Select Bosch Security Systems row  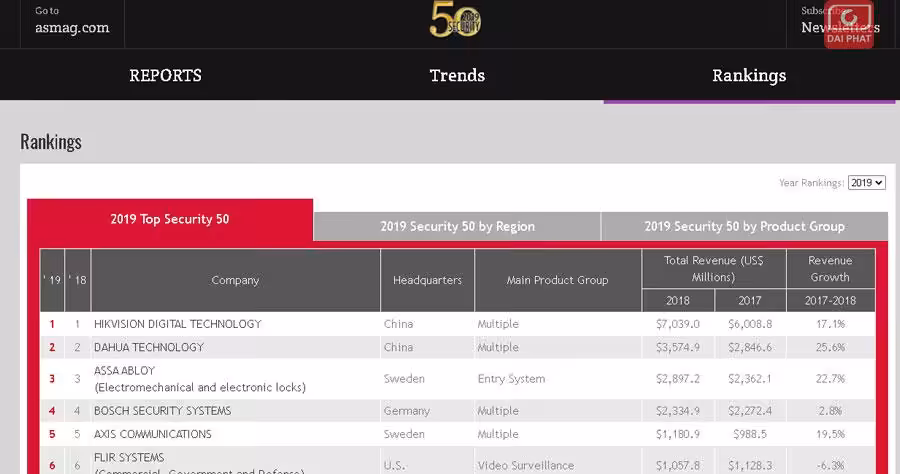click(x=162, y=411)
